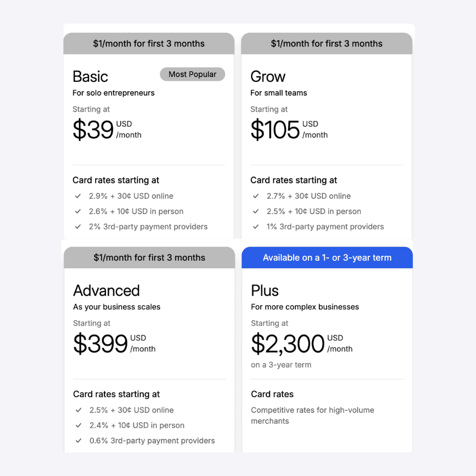Click checkmark next to Grow 1% 3rd-party providers
The image size is (476, 476).
(256, 227)
